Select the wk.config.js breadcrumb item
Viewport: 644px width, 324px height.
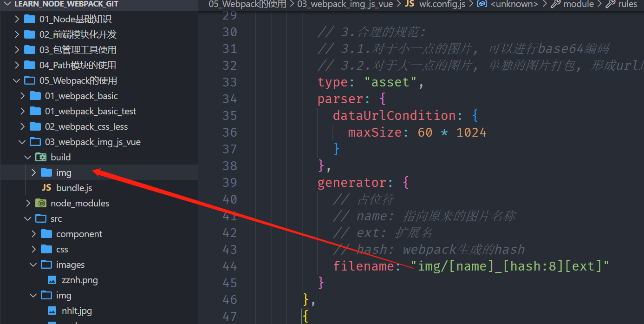pyautogui.click(x=441, y=4)
